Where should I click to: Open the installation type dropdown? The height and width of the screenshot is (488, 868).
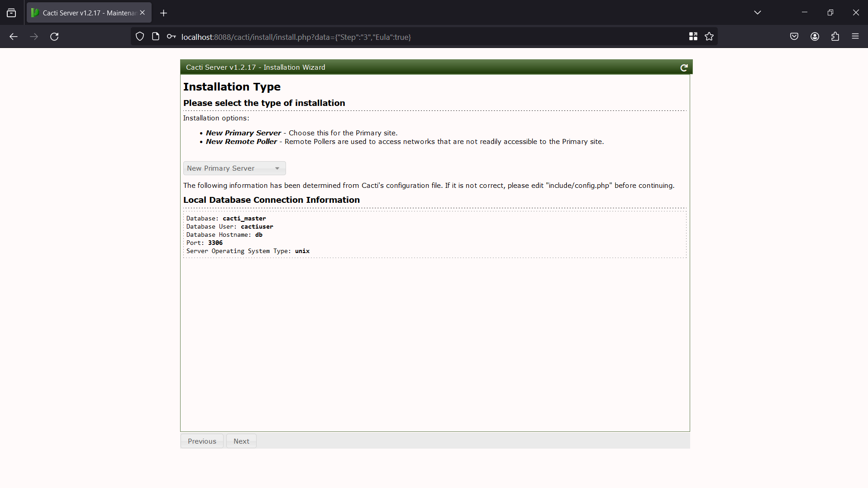click(x=234, y=168)
